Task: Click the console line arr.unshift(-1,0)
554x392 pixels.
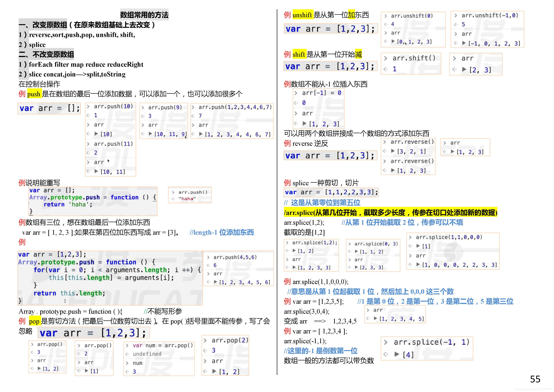Action: pos(490,15)
